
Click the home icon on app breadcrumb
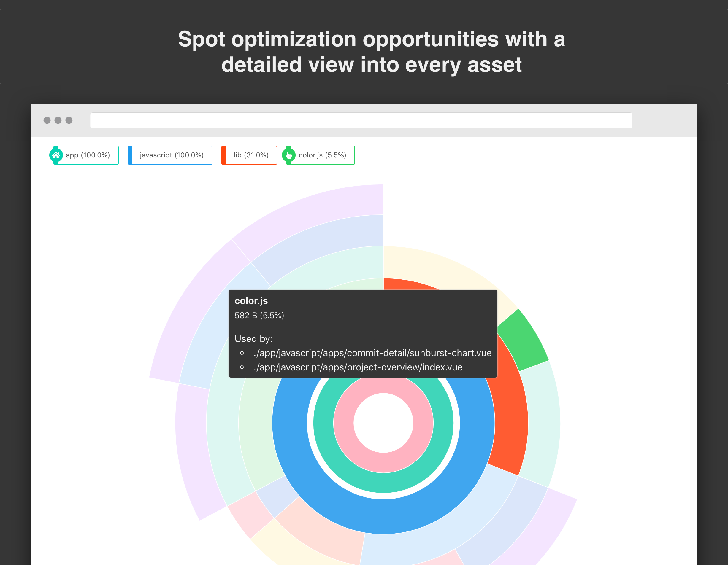[x=56, y=155]
